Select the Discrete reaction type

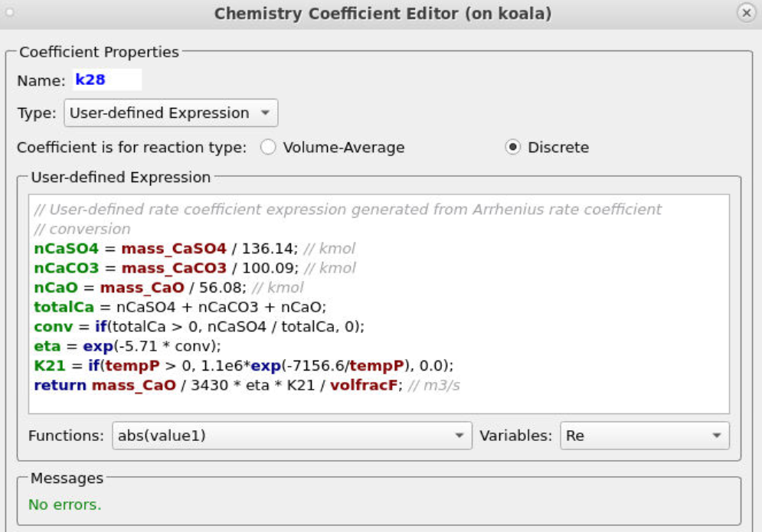click(x=513, y=148)
